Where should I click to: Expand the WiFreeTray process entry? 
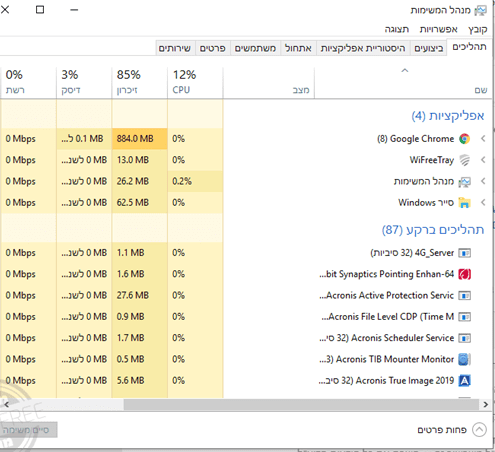pyautogui.click(x=483, y=160)
